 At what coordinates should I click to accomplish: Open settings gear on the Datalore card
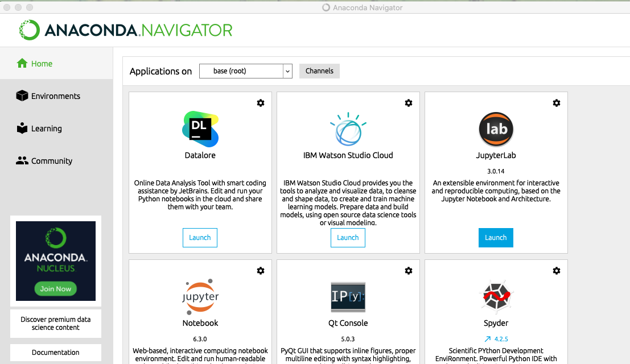[x=261, y=103]
